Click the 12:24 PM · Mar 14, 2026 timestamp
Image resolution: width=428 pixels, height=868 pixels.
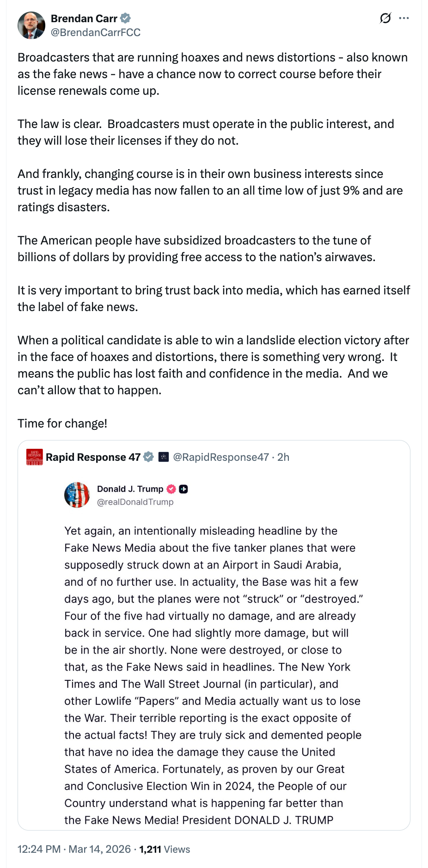click(74, 849)
